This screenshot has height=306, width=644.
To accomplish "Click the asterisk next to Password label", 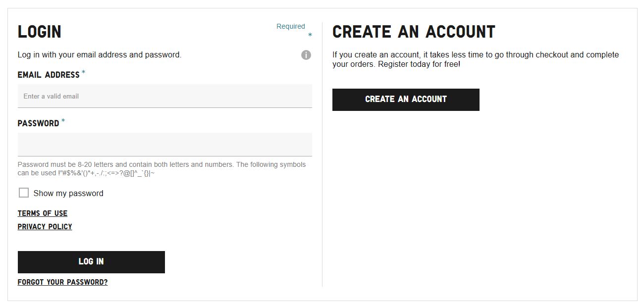I will [63, 121].
